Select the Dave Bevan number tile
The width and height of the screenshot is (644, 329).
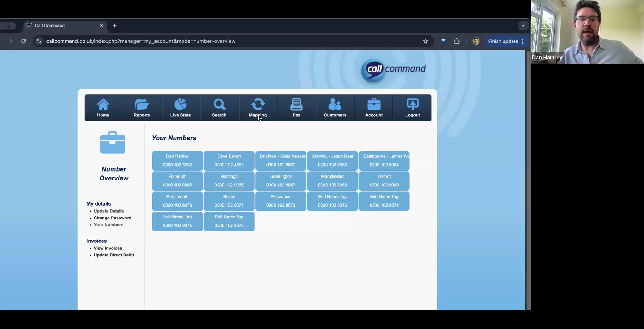[229, 161]
